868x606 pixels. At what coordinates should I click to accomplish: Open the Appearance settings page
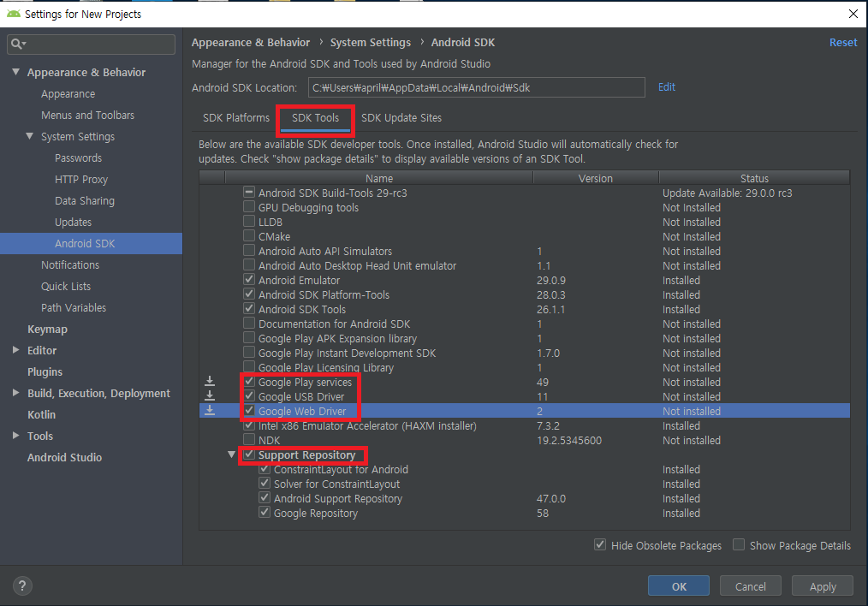tap(68, 93)
